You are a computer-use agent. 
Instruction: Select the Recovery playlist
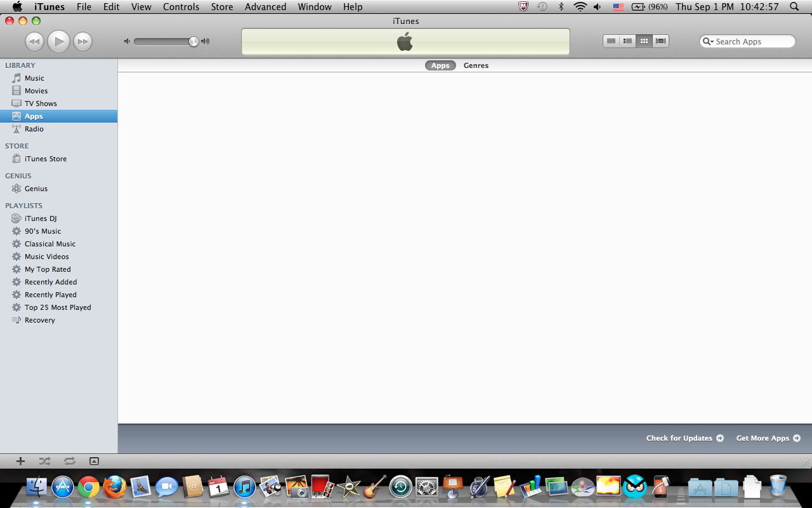pos(39,320)
